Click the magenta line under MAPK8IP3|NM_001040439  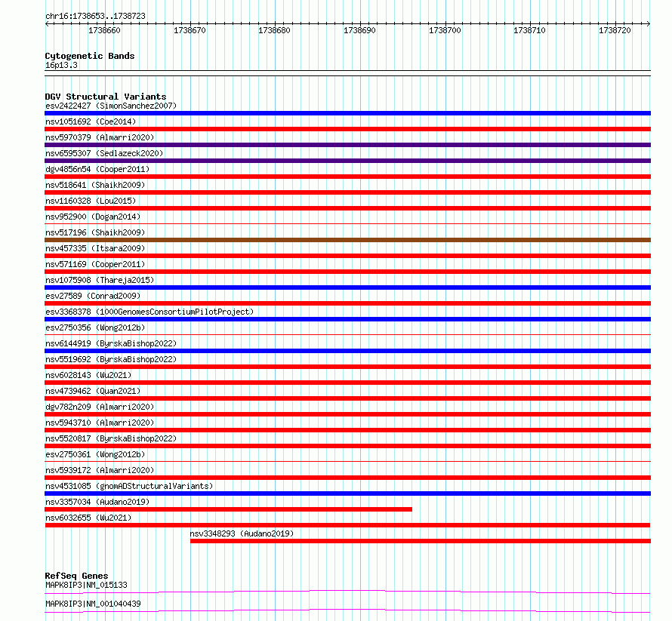click(x=347, y=610)
